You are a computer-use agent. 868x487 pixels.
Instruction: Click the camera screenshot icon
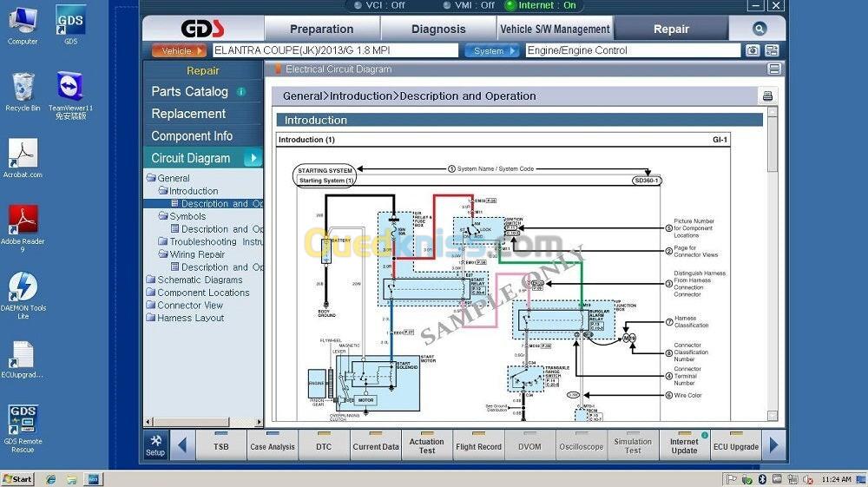753,51
